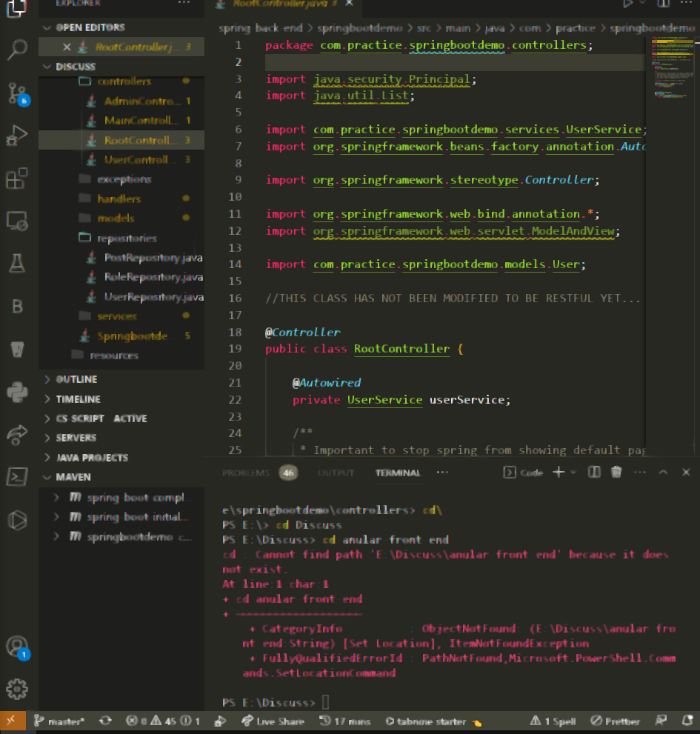700x734 pixels.
Task: Open the Manage settings gear
Action: tap(17, 689)
